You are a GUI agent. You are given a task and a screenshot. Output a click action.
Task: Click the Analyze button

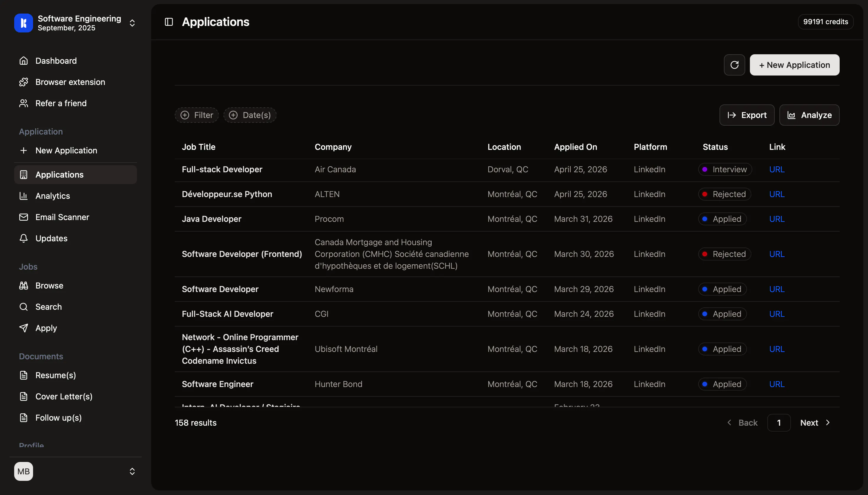pos(809,115)
